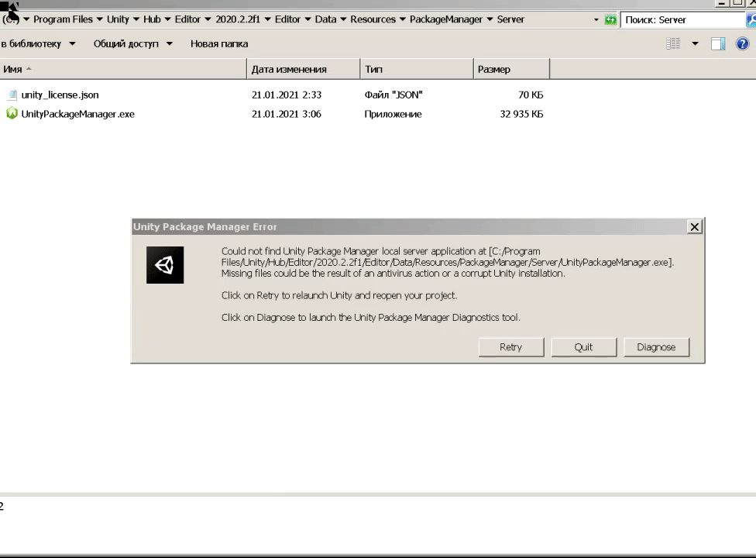
Task: Select the unity_license.json file
Action: pos(60,95)
